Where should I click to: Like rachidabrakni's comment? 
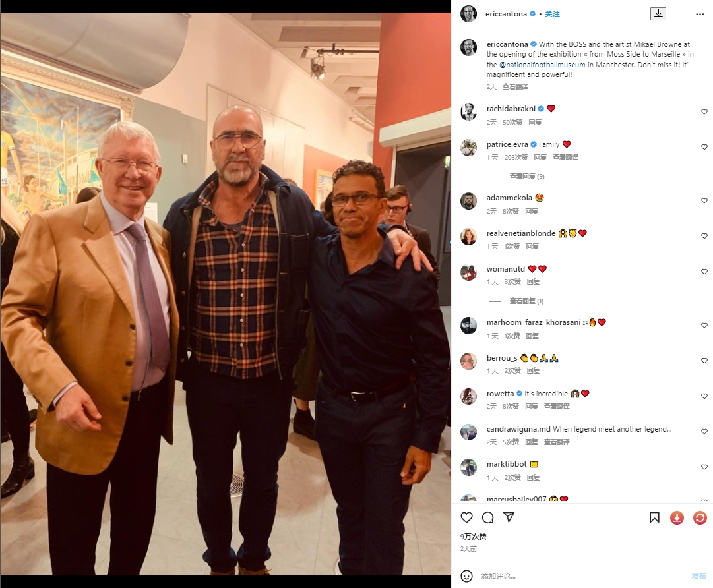pyautogui.click(x=704, y=112)
